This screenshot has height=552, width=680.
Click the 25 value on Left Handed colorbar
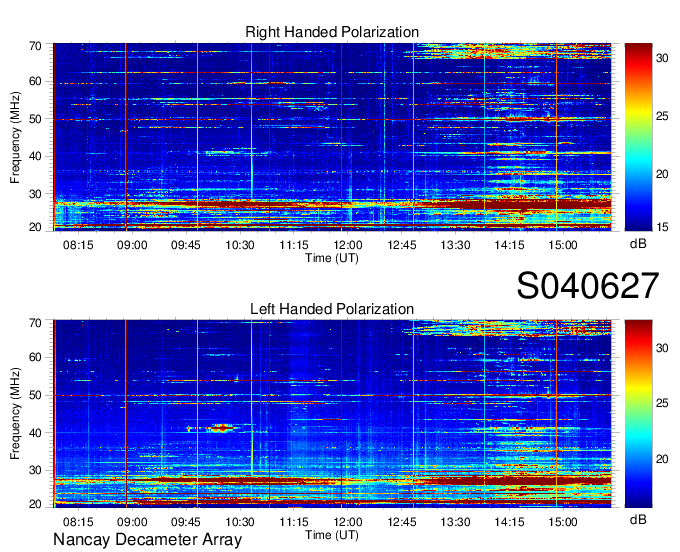click(x=662, y=403)
